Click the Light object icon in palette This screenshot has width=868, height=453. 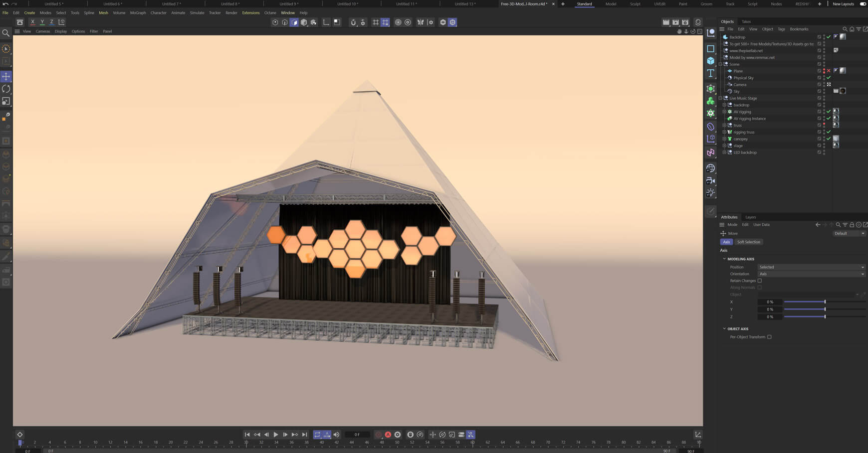pyautogui.click(x=711, y=193)
